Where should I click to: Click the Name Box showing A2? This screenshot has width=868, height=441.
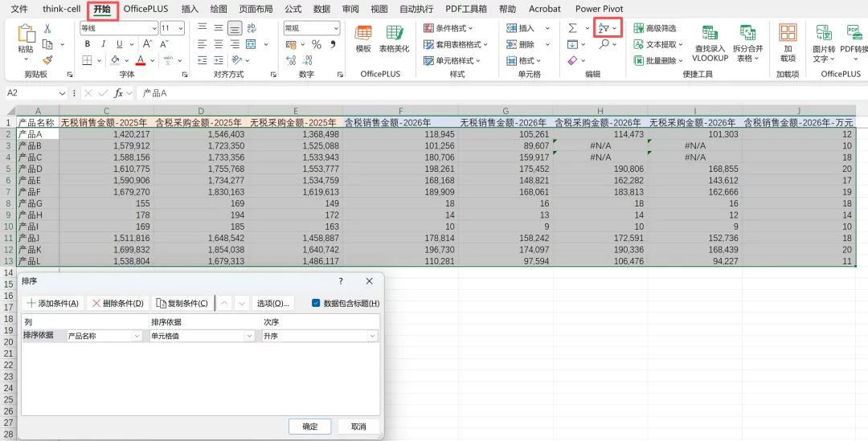[31, 93]
